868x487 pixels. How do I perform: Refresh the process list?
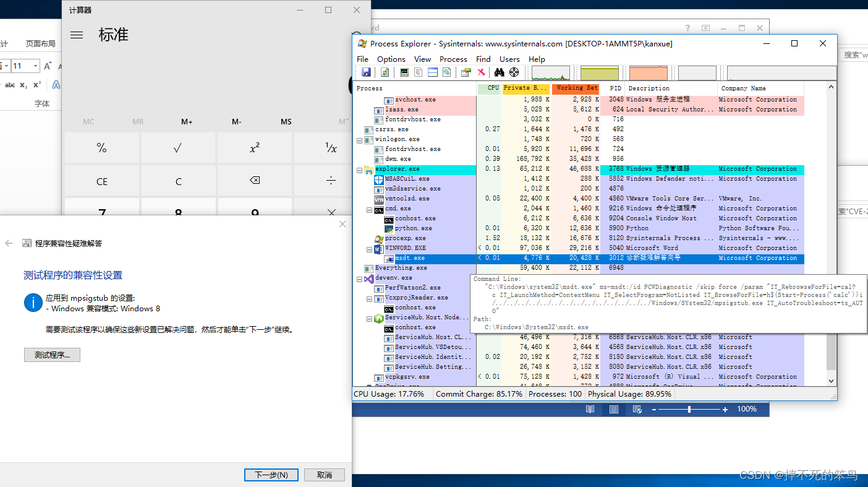point(385,72)
